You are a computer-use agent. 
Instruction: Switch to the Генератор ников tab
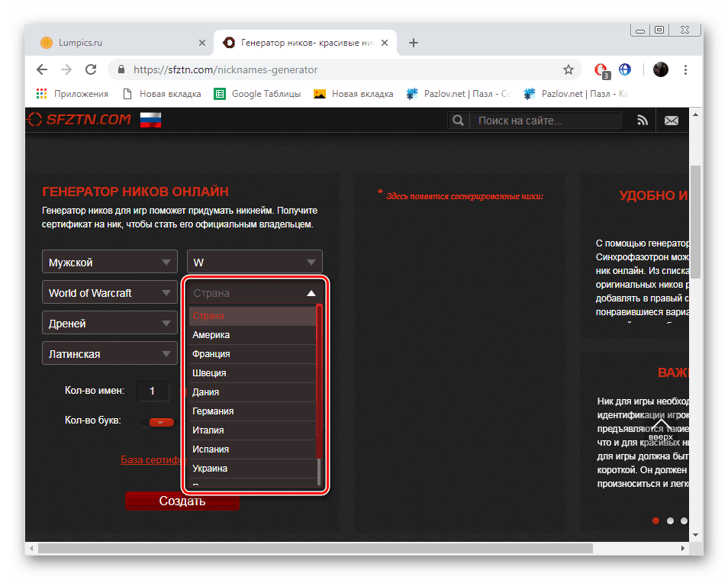305,43
